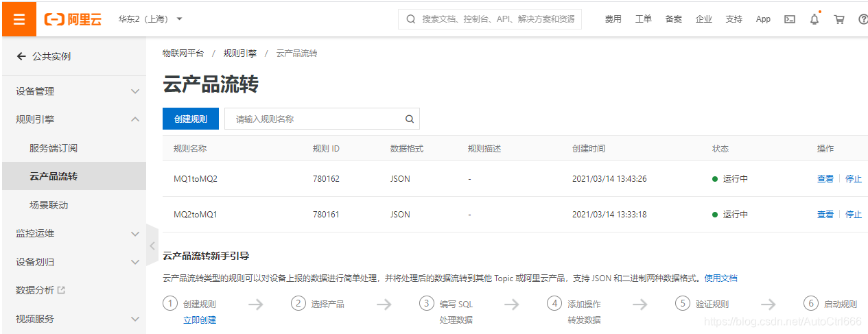Click rule ID 780161

click(326, 215)
